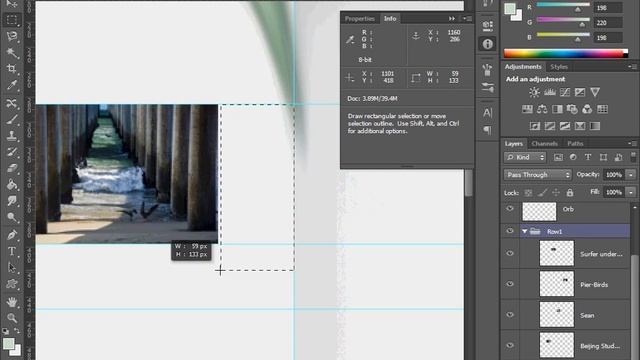640x360 pixels.
Task: Open the Opacity slider arrow
Action: (x=631, y=175)
